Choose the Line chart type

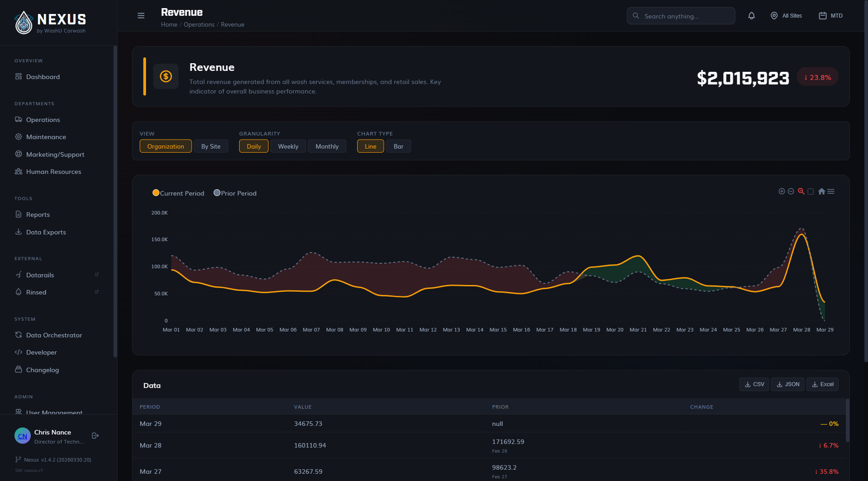[370, 146]
